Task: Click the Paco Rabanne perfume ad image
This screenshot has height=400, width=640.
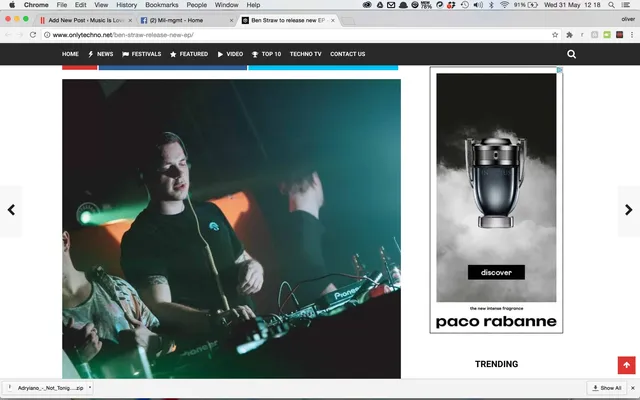Action: (x=496, y=188)
